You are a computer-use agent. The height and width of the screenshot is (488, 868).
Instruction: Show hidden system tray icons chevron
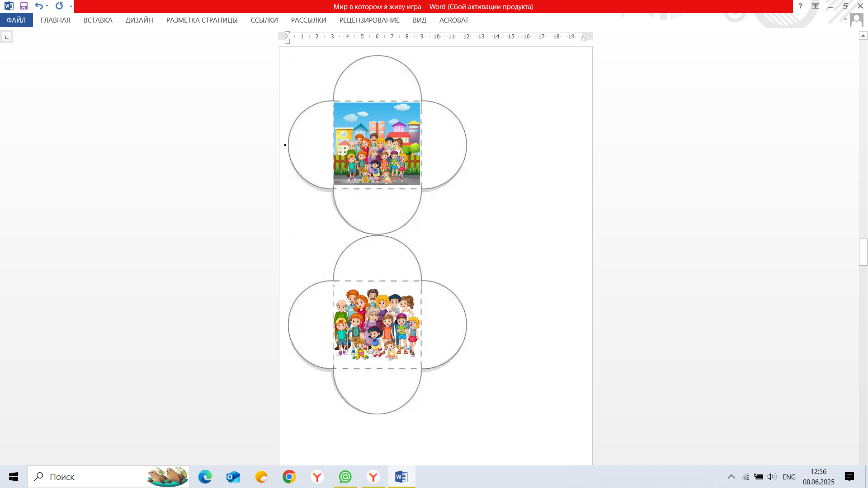coord(731,477)
